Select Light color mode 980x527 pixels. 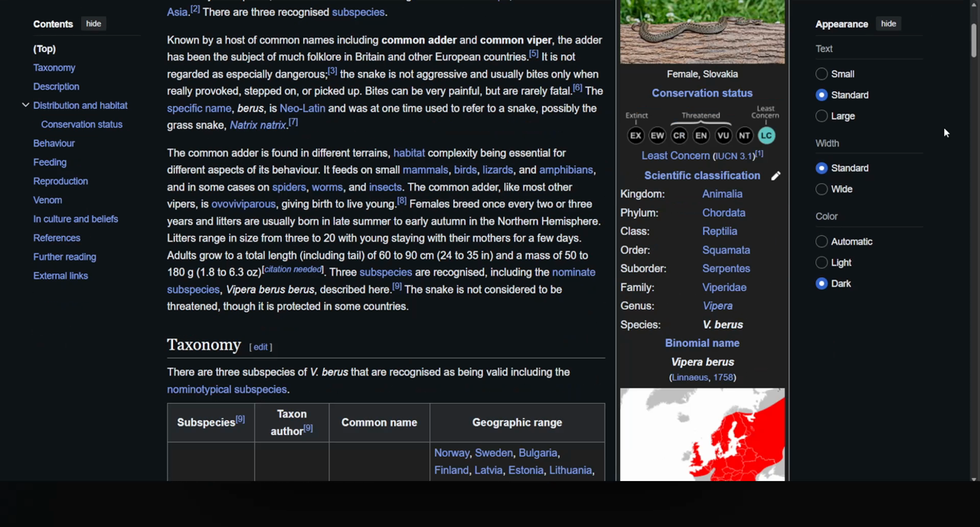(822, 263)
